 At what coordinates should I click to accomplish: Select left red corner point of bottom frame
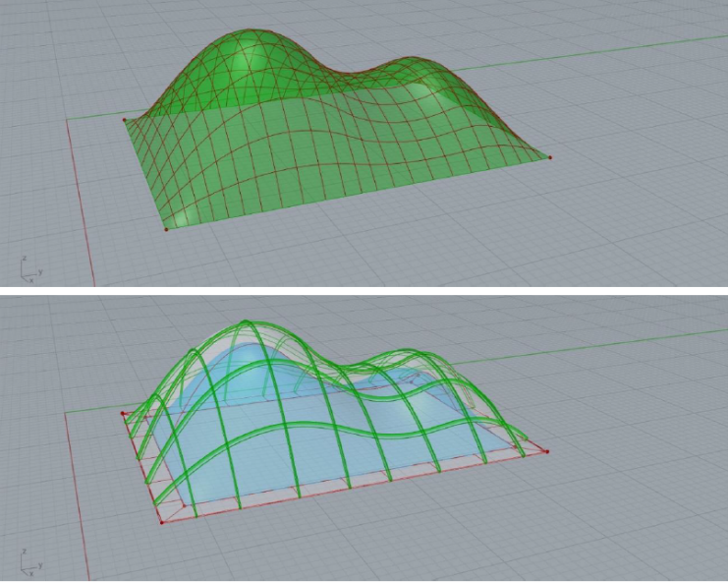click(x=122, y=414)
